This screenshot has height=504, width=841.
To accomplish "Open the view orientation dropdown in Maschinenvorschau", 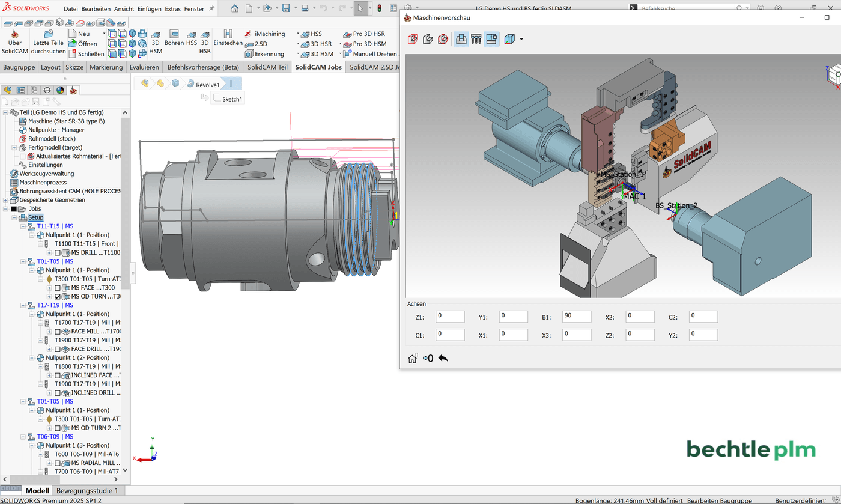I will pyautogui.click(x=521, y=38).
